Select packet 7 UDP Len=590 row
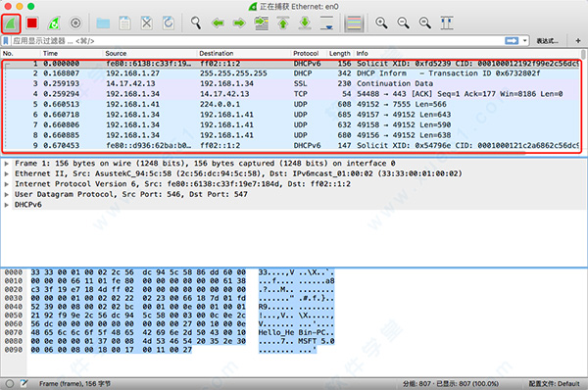 (x=291, y=124)
